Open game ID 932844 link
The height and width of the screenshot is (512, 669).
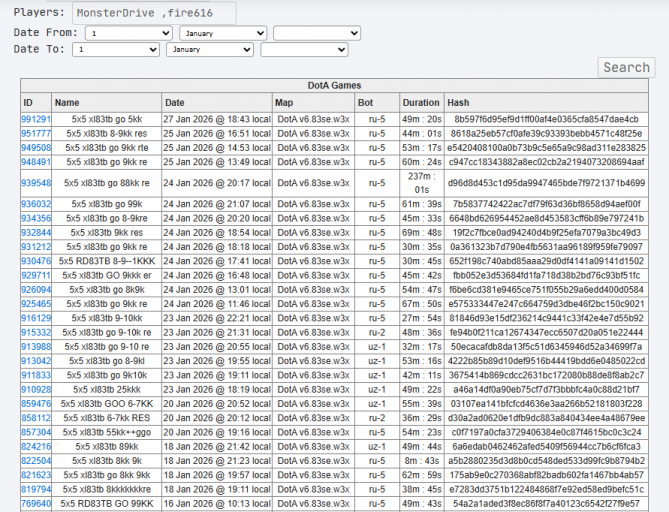36,233
